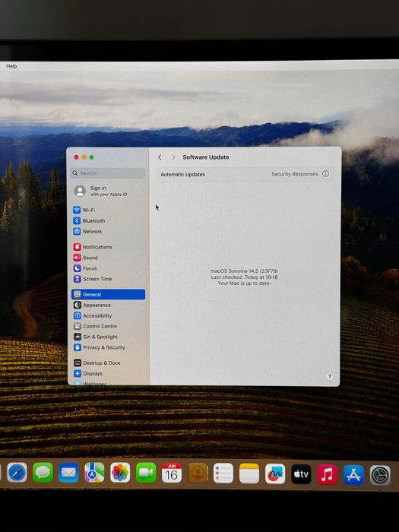Open Music from the Dock
This screenshot has width=399, height=532.
327,474
